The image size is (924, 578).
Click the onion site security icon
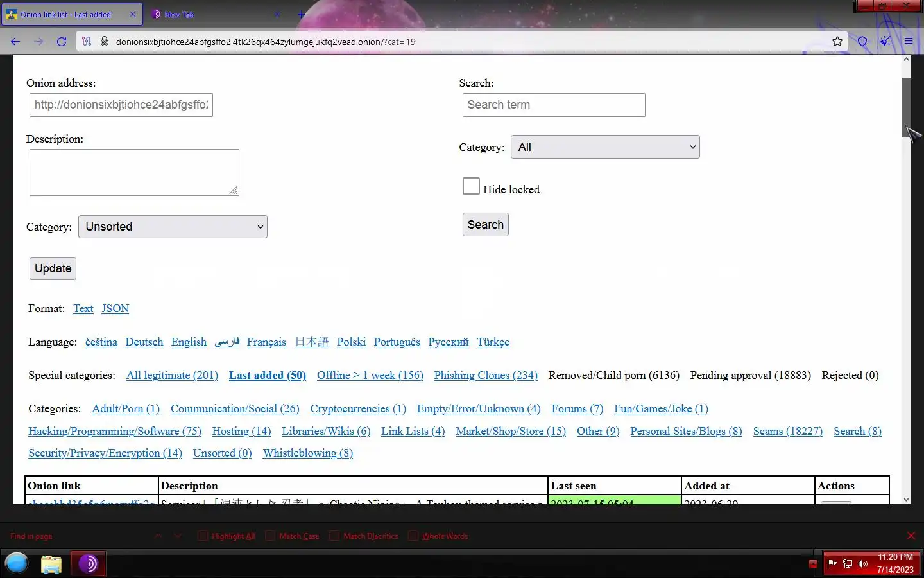coord(105,42)
